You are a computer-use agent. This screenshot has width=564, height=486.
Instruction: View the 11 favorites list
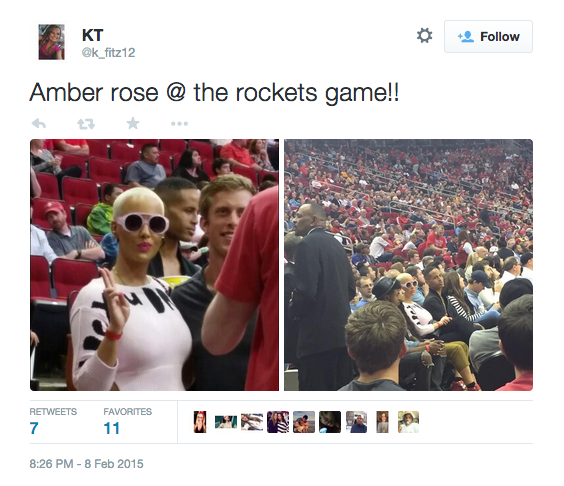point(127,422)
